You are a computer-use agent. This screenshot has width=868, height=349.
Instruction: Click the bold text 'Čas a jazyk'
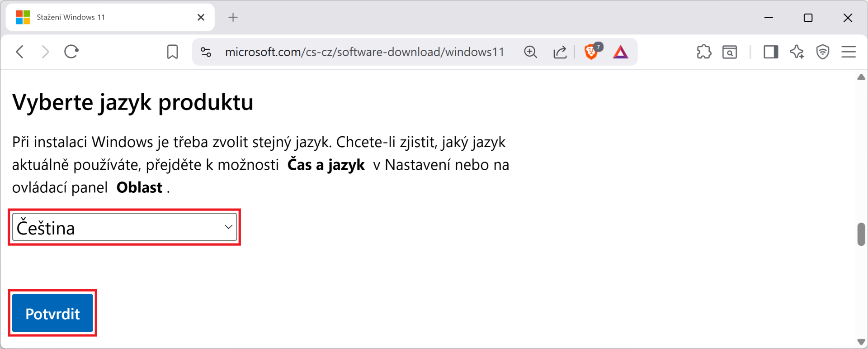pos(326,165)
